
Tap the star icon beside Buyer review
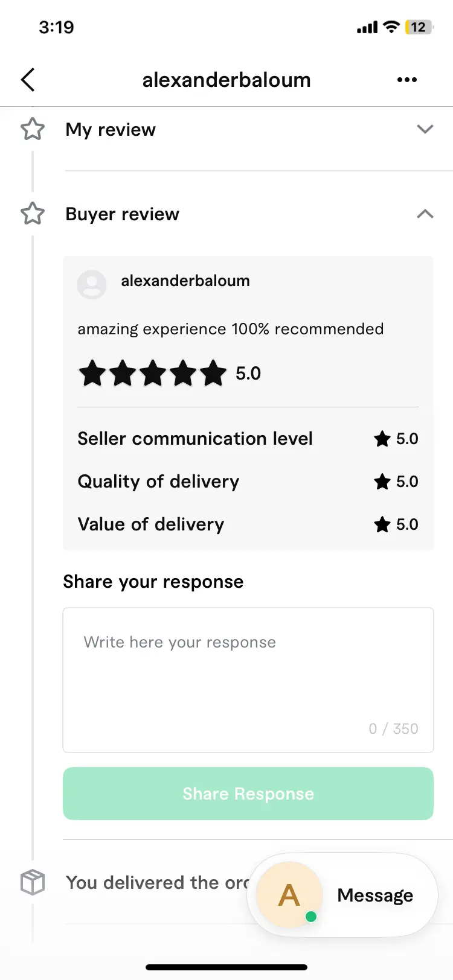(33, 214)
